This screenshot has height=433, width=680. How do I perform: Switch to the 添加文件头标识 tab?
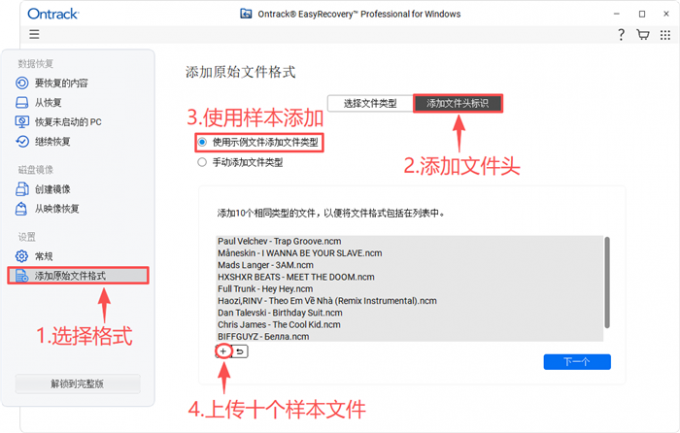click(458, 103)
